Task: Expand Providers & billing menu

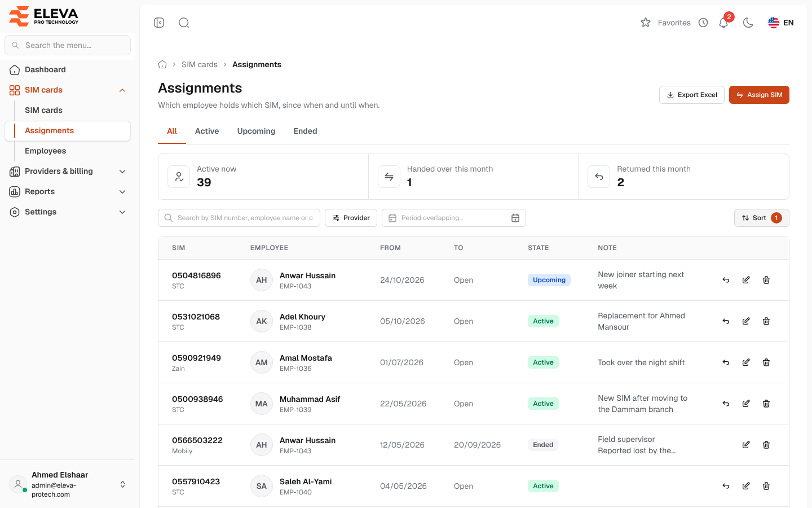Action: (68, 171)
